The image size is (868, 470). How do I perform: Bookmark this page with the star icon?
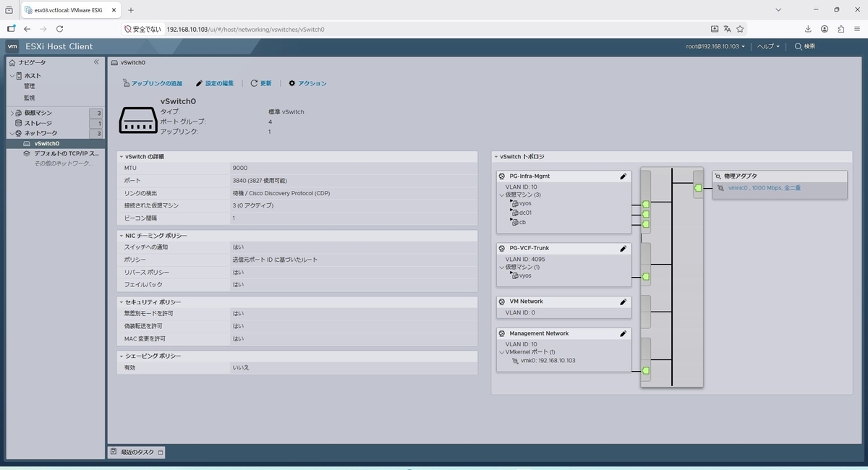(741, 29)
